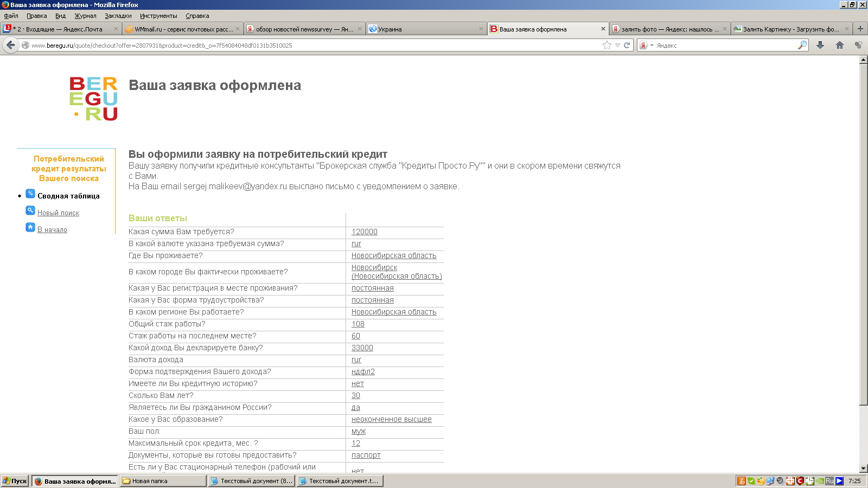Go back with the browser back arrow

click(10, 45)
